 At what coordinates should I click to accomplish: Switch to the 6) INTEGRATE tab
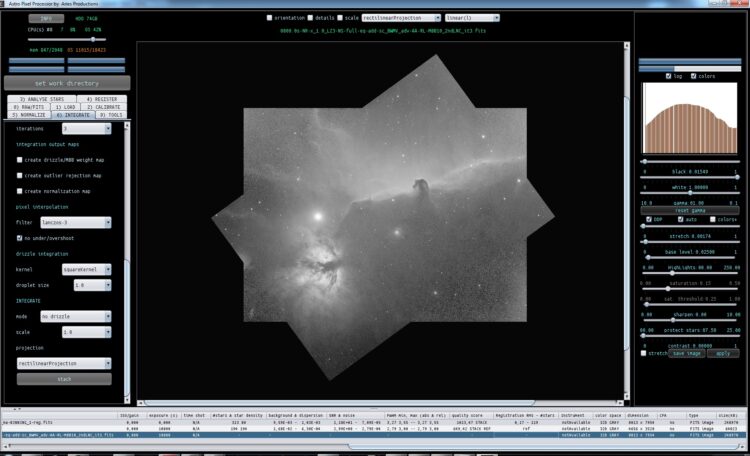click(x=73, y=115)
